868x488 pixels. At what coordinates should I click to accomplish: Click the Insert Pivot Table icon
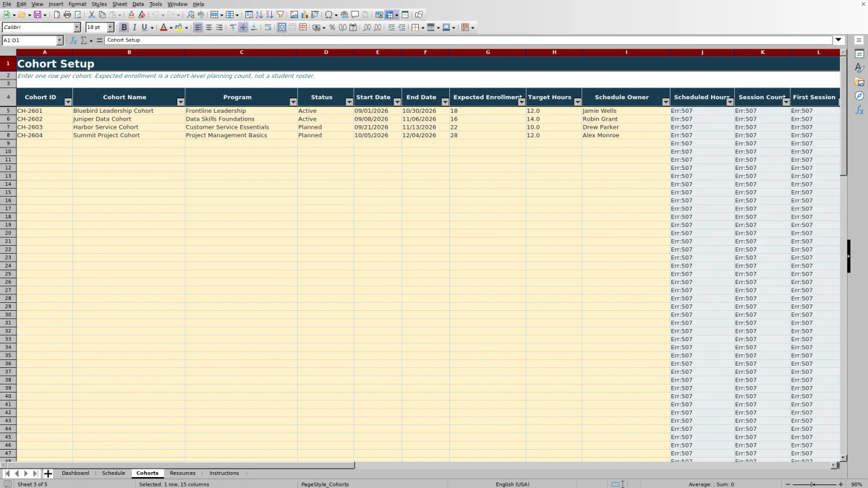tap(315, 14)
